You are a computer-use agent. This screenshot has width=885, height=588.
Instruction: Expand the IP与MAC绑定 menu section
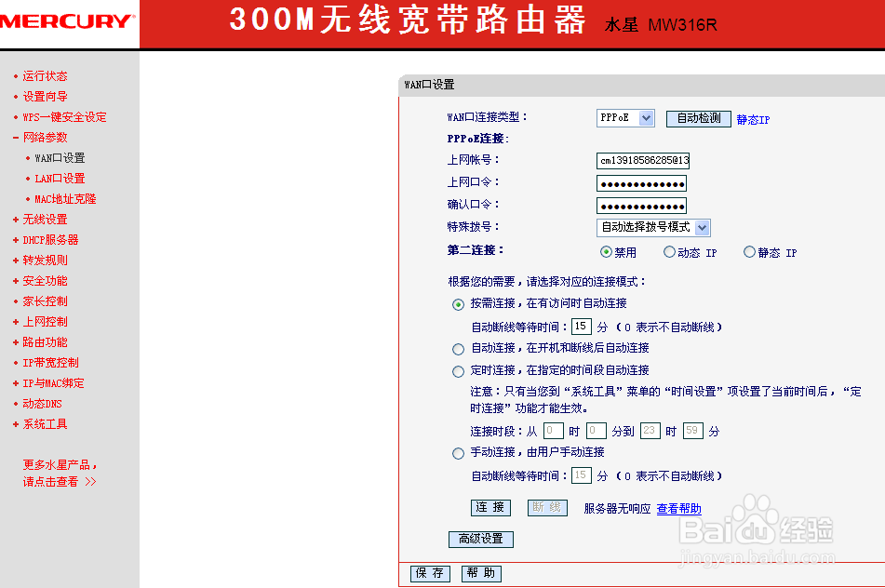(x=53, y=383)
